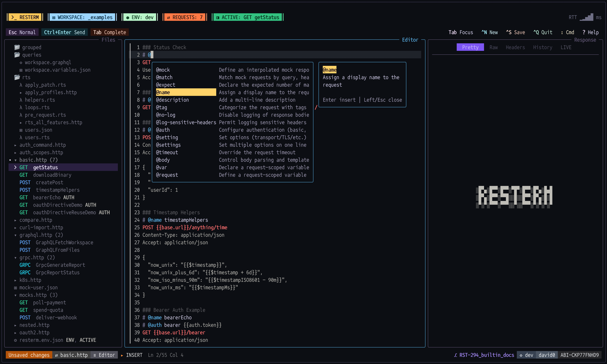Choose @timeout from completion list
The height and width of the screenshot is (364, 607).
(x=233, y=152)
